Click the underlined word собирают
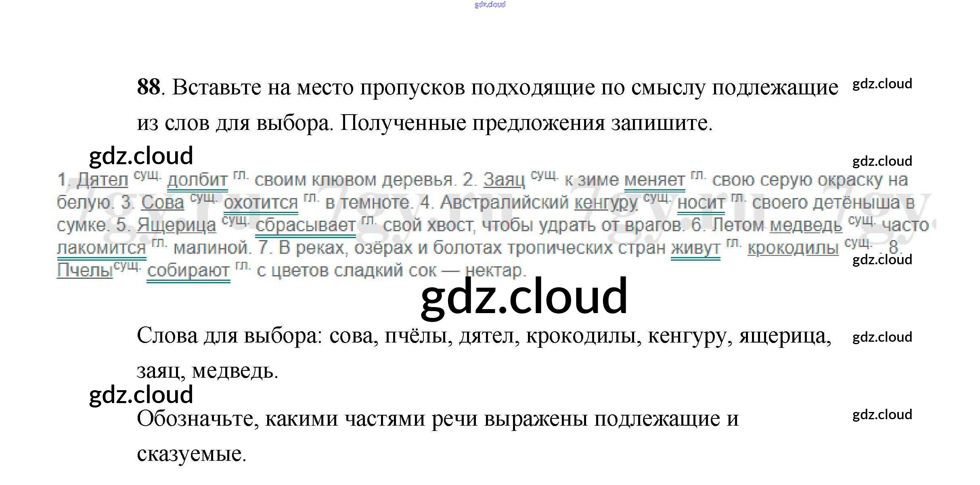This screenshot has height=485, width=980. point(188,270)
